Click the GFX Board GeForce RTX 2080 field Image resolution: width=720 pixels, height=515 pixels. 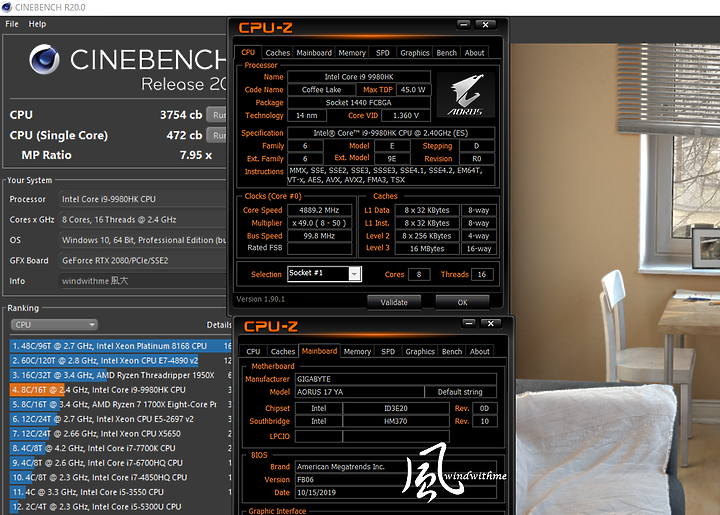[143, 260]
